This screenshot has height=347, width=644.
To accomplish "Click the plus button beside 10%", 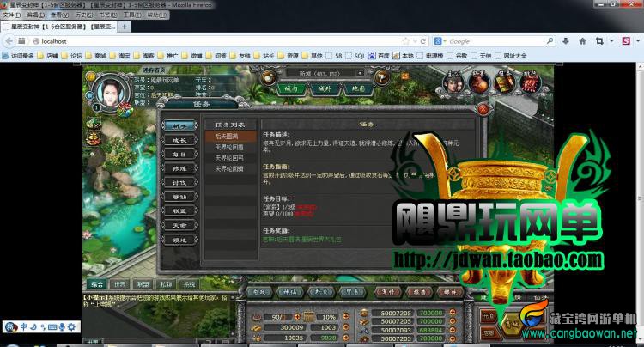I will (346, 316).
